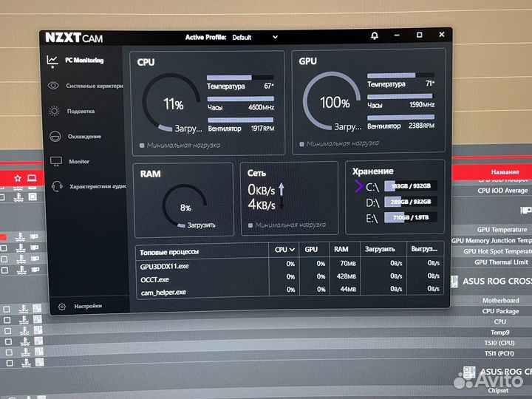Click the C:\ storage usage bar
Screen dimensions: 532x399
(x=410, y=186)
